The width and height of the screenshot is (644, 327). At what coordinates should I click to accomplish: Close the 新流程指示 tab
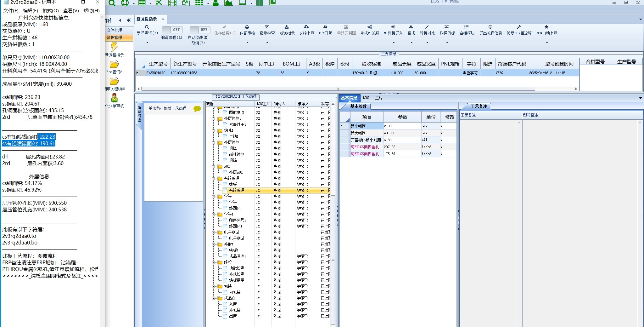pos(163,19)
